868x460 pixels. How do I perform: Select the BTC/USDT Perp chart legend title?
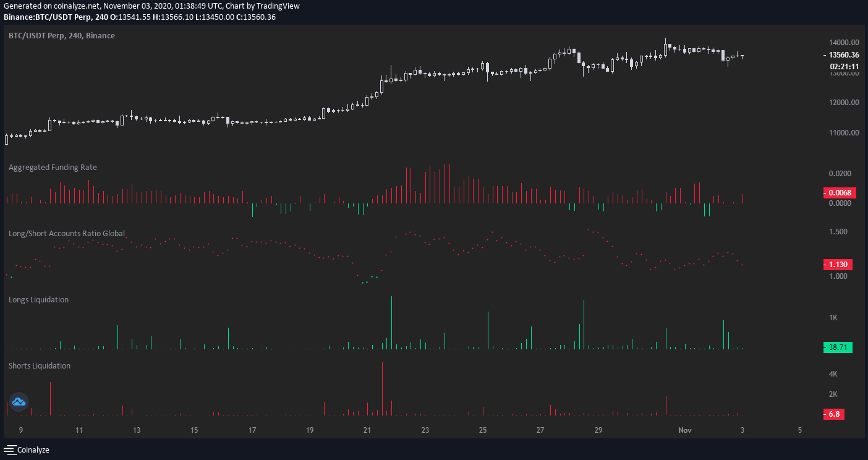coord(61,36)
